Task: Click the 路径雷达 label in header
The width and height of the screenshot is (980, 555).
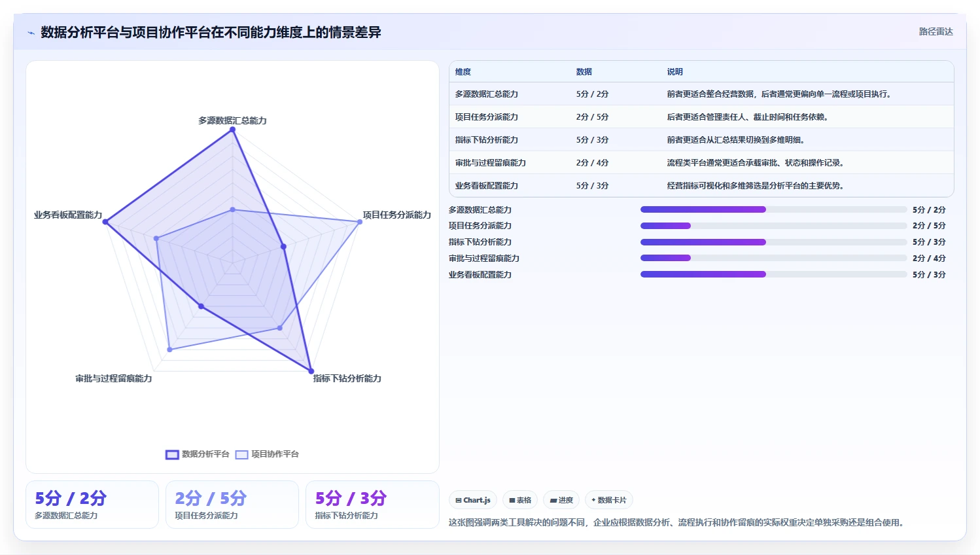Action: tap(936, 31)
